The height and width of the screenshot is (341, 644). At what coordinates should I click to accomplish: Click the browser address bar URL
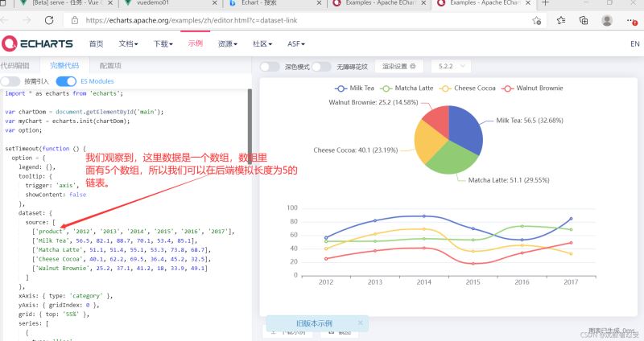192,20
